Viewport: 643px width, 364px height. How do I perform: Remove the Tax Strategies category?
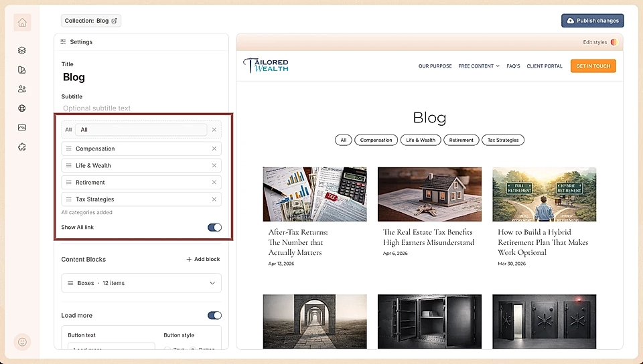(214, 199)
